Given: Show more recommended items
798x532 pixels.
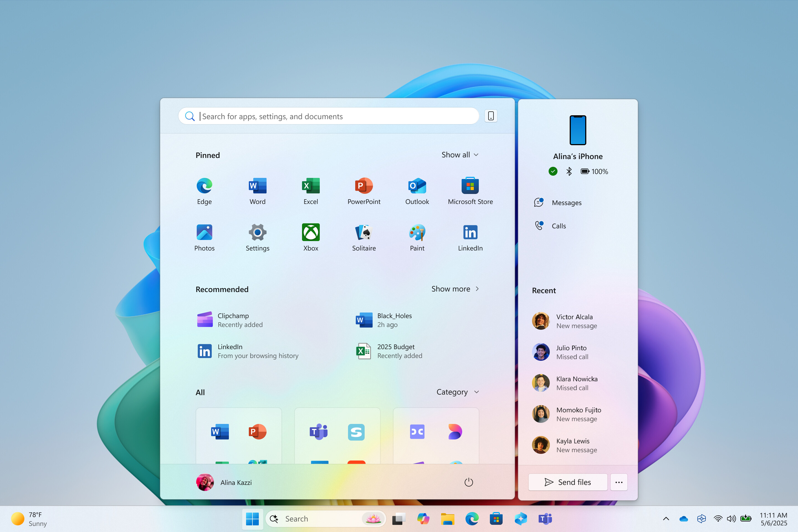Looking at the screenshot, I should pos(455,289).
